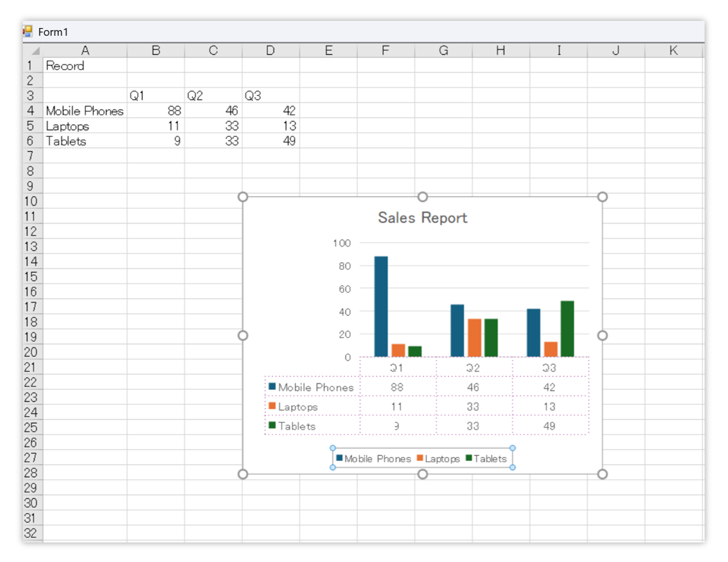Select column K header
The width and height of the screenshot is (728, 562).
pyautogui.click(x=674, y=50)
